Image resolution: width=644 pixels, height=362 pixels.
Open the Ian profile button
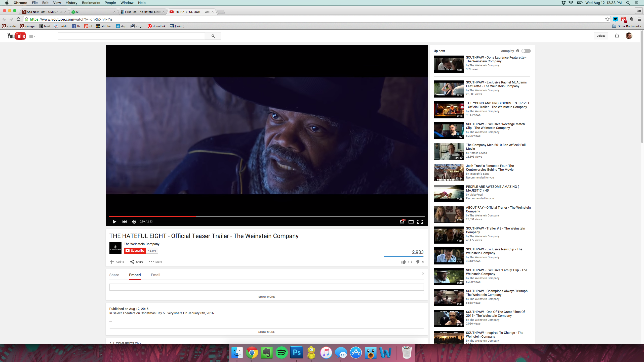pos(639,11)
